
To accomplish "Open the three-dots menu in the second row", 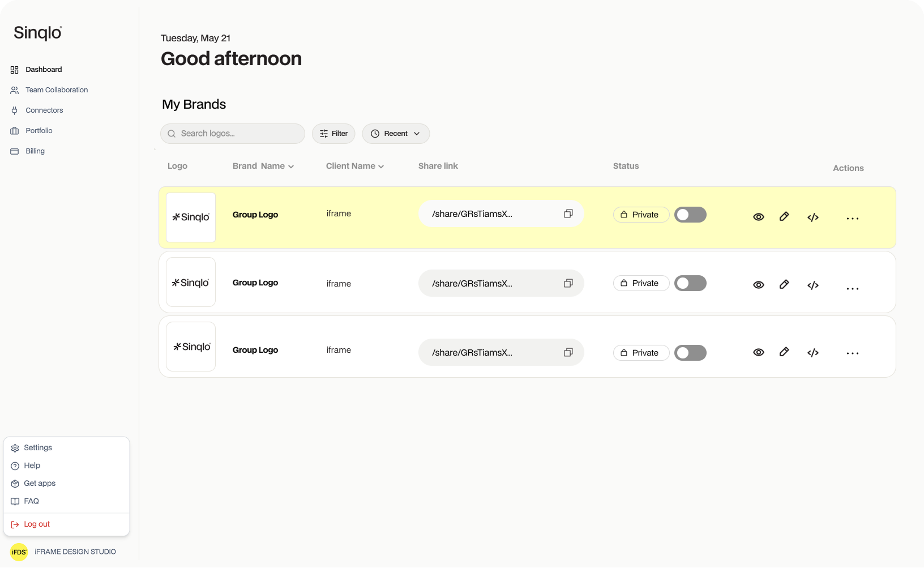I will [852, 288].
